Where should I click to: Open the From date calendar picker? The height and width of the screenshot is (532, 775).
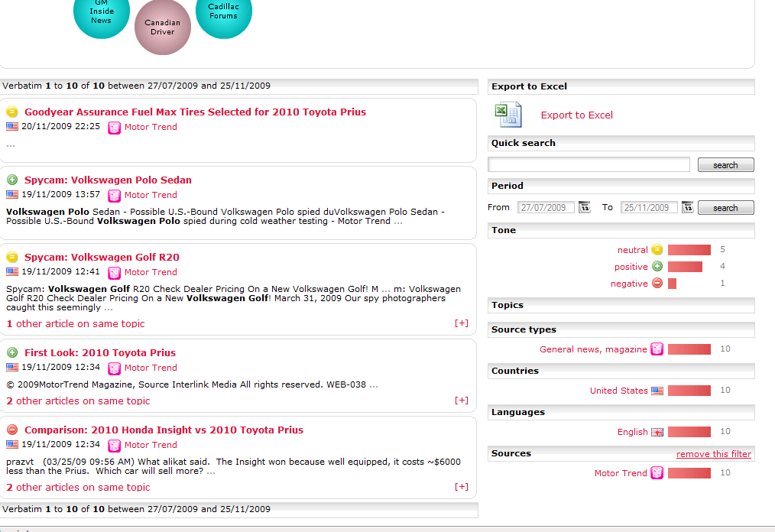(x=585, y=207)
